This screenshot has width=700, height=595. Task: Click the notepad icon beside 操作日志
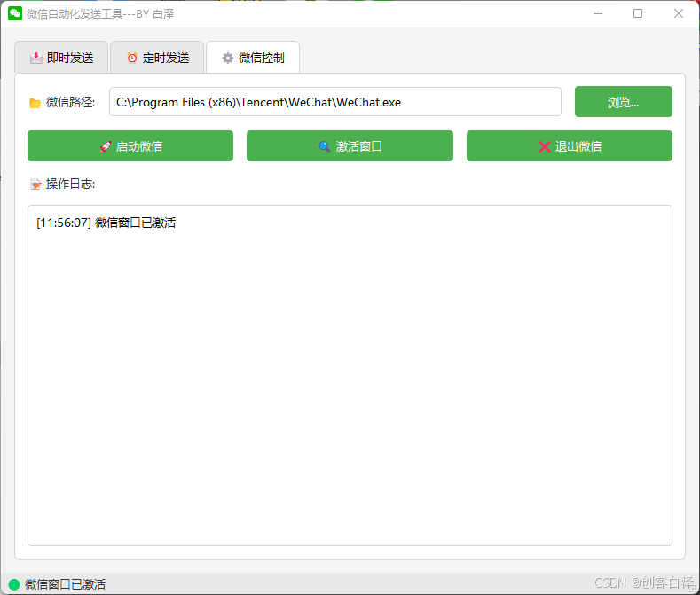pos(35,184)
